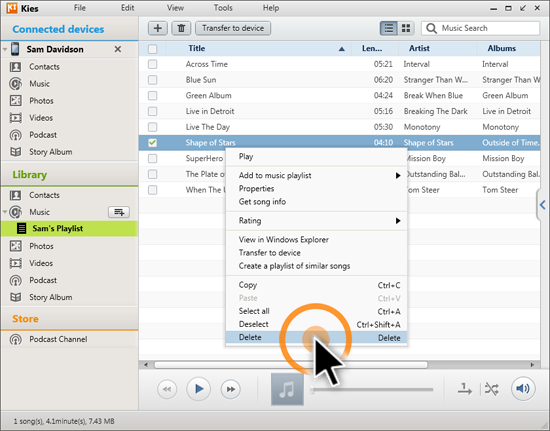Viewport: 550px width, 431px height.
Task: Switch to list view
Action: 389,28
